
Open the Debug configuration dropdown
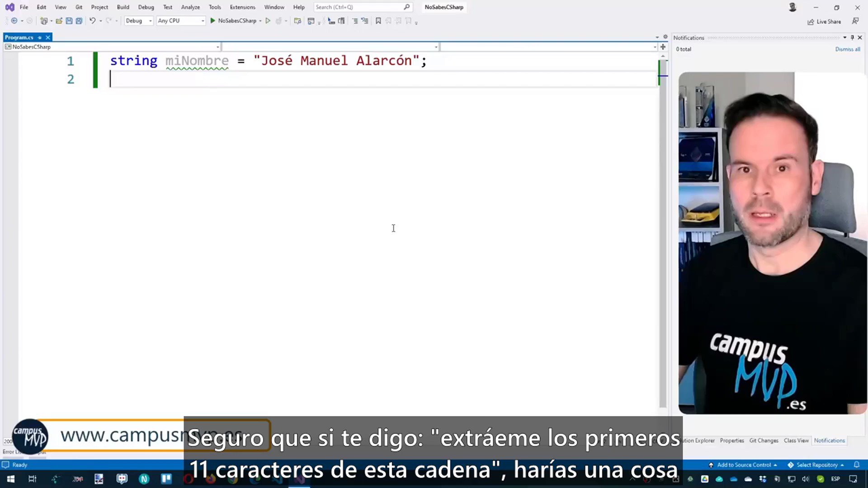138,21
